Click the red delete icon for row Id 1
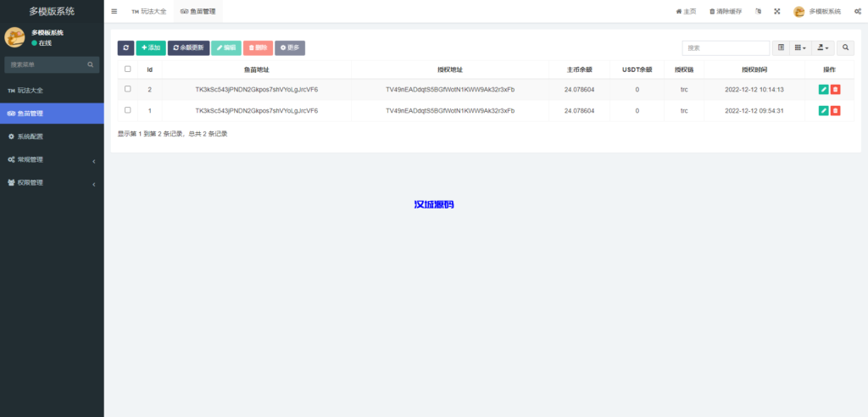This screenshot has width=868, height=417. click(835, 110)
